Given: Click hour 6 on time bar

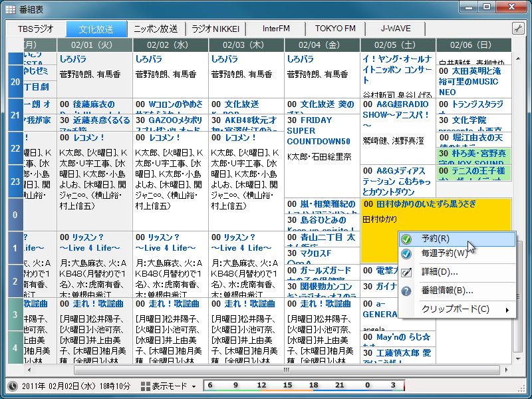Looking at the screenshot, I should [210, 386].
